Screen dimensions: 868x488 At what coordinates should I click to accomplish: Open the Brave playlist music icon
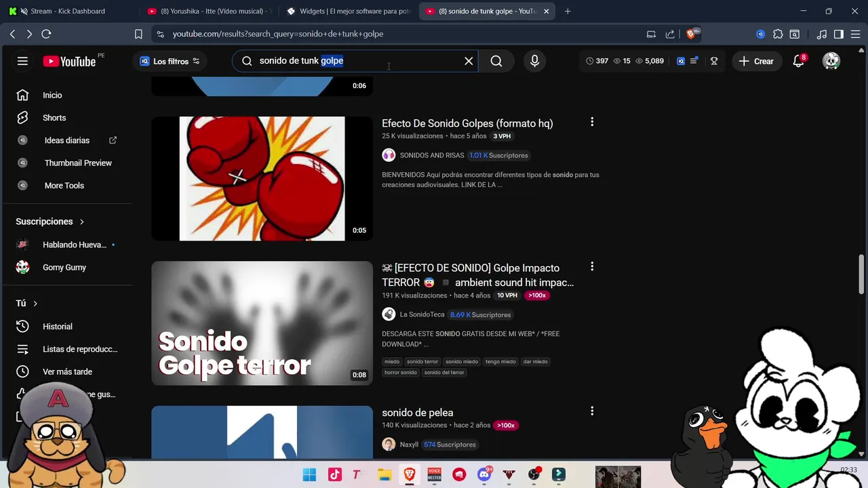(822, 34)
